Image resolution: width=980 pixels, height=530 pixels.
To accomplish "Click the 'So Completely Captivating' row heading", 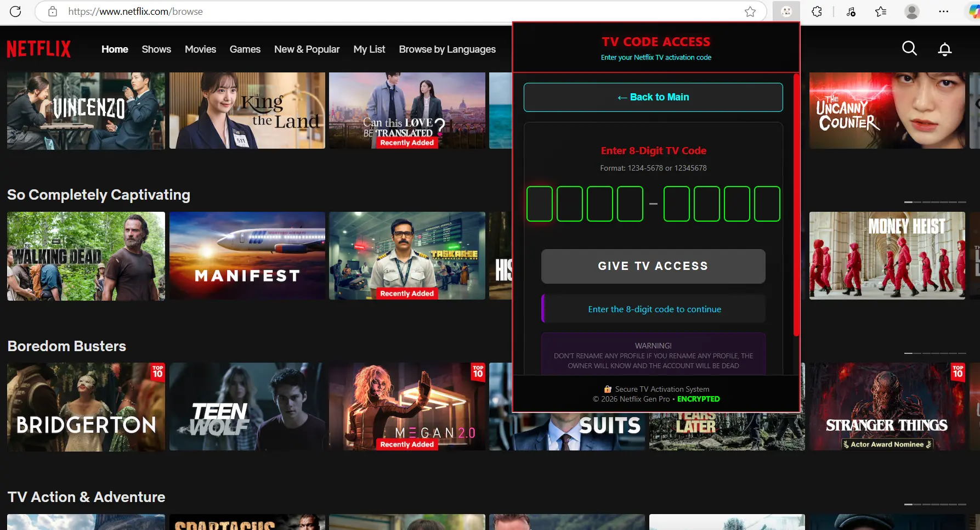I will click(x=99, y=195).
